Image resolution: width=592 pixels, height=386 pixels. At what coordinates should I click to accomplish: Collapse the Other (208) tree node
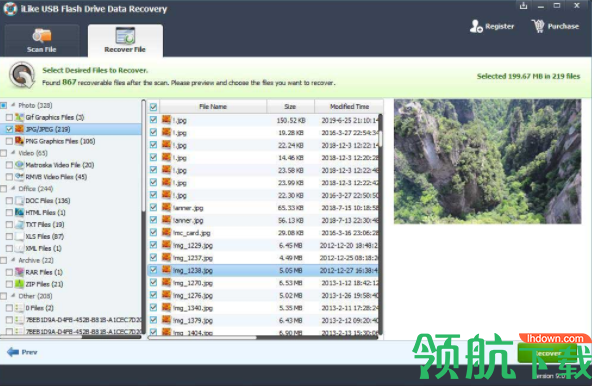click(x=13, y=295)
